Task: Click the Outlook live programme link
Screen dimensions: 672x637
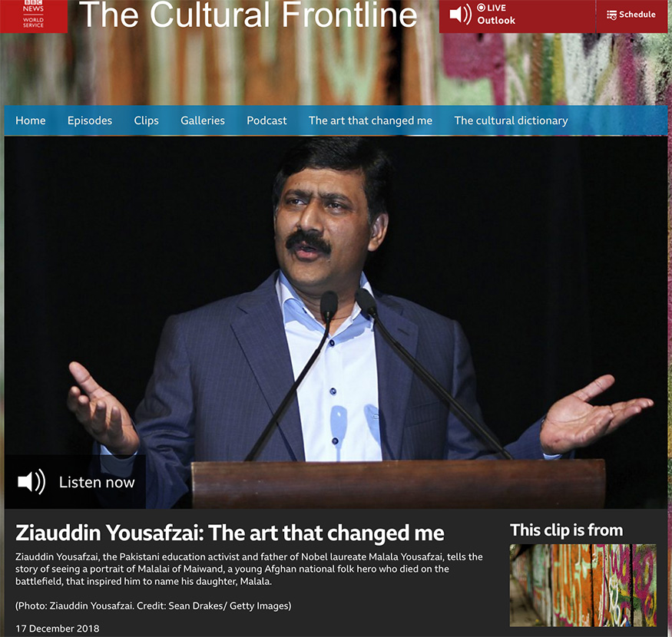Action: tap(496, 20)
